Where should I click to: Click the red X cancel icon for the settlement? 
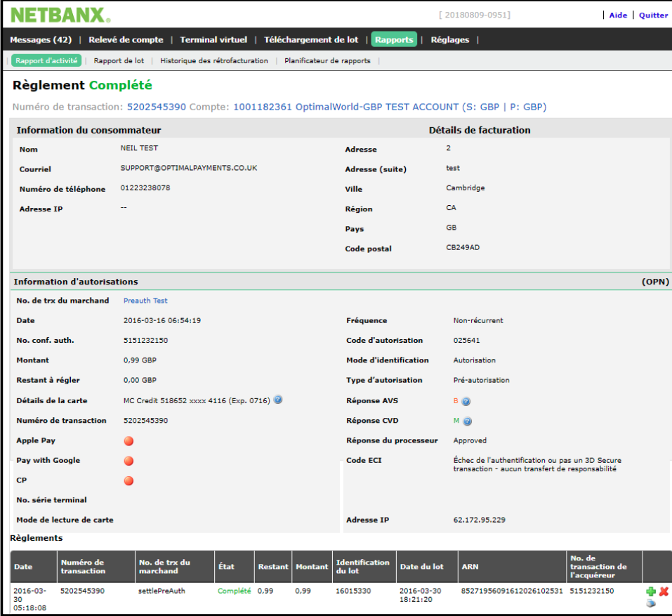pos(663,591)
